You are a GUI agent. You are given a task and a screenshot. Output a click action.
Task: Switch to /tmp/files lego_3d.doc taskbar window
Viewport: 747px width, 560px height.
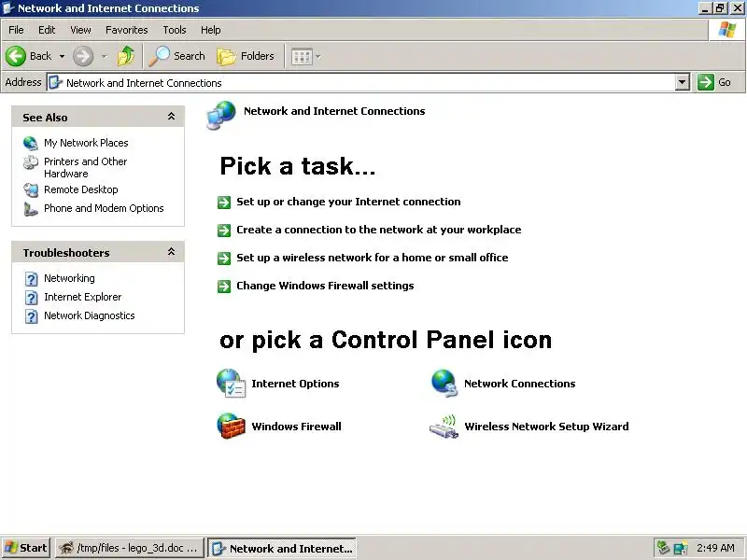(x=130, y=548)
